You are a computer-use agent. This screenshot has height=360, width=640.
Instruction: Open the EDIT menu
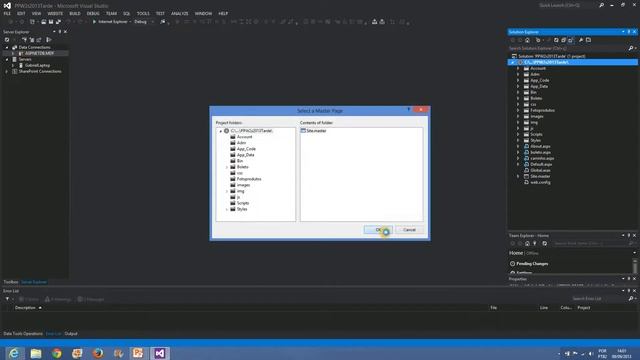pos(21,13)
